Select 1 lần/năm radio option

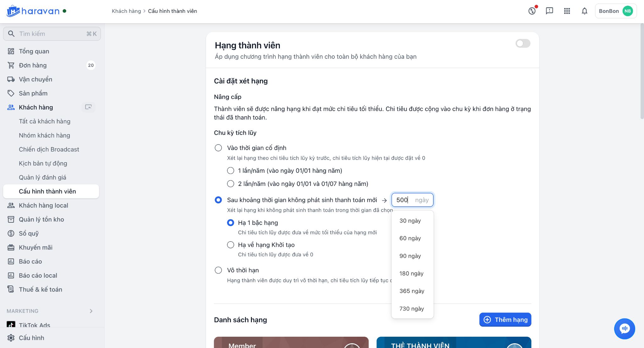coord(230,171)
